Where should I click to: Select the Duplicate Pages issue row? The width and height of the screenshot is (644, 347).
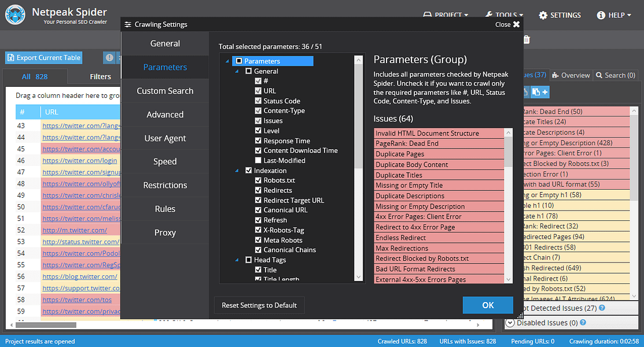[439, 154]
